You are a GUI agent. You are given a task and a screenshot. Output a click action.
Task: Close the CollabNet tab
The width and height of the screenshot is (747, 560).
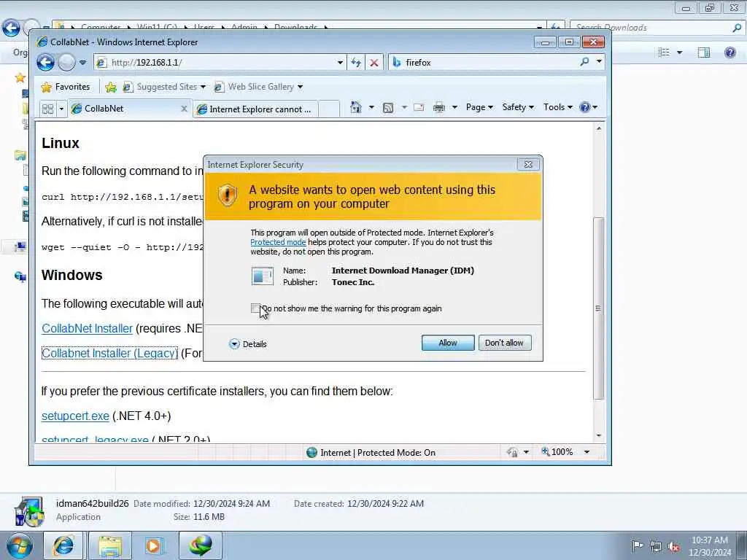184,109
